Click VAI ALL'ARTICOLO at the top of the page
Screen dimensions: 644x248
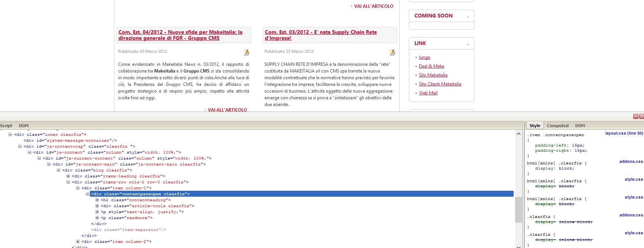point(374,6)
